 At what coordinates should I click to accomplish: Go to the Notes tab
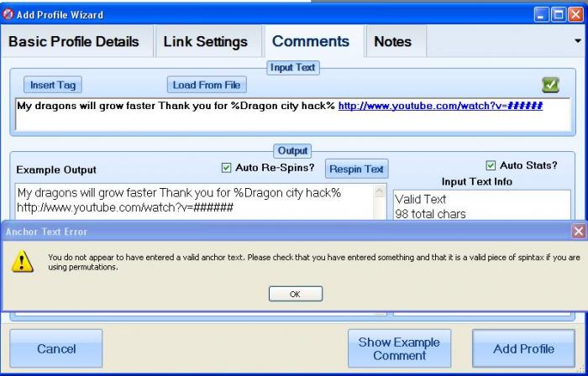[x=392, y=41]
